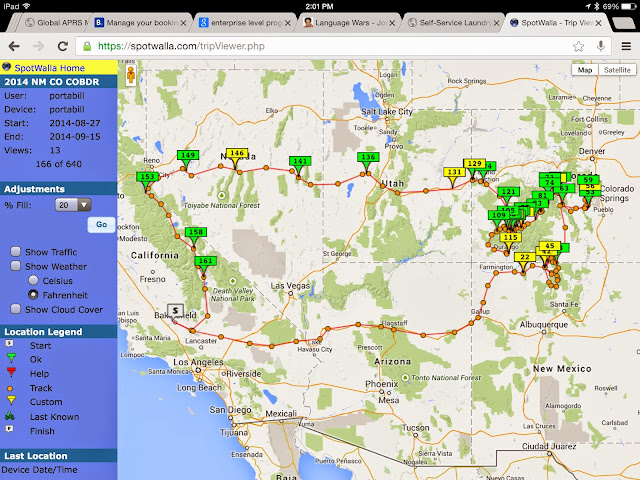Click the Start entry in Location Legend
This screenshot has width=640, height=480.
(x=40, y=345)
